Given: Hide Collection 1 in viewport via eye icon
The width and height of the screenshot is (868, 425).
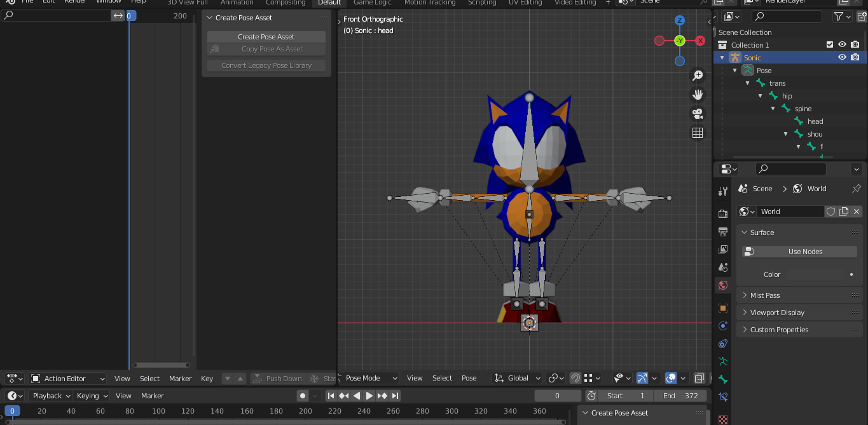Looking at the screenshot, I should click(842, 44).
